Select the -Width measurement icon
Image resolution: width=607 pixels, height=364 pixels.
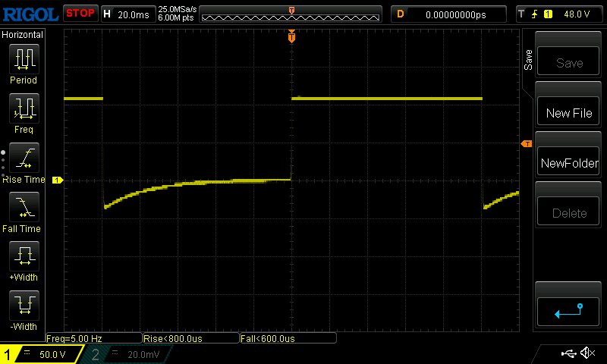coord(24,305)
